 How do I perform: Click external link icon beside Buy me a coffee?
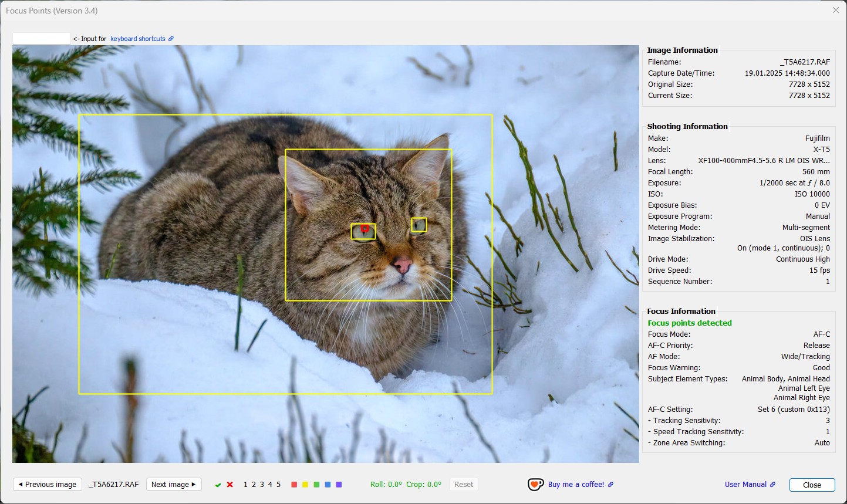[x=610, y=485]
